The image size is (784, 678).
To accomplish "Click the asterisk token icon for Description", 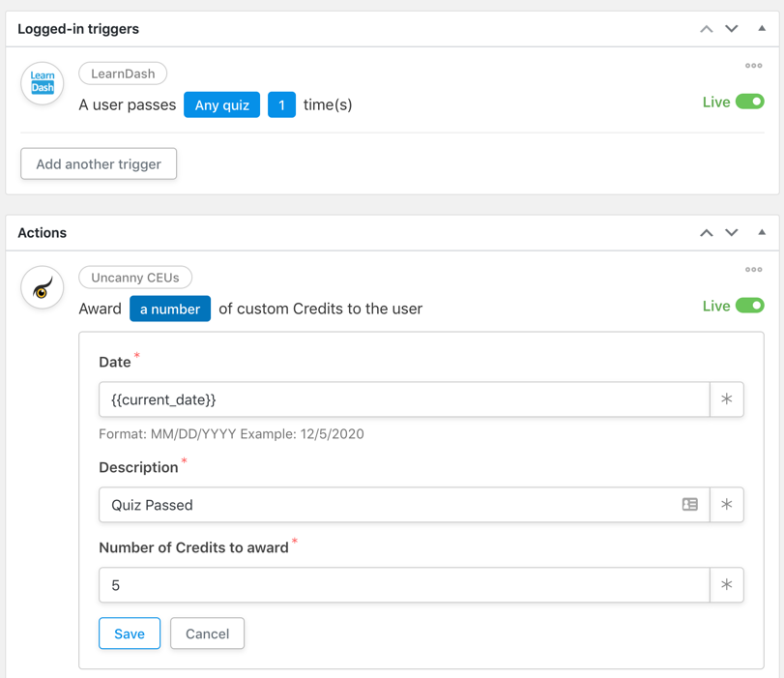I will tap(726, 505).
